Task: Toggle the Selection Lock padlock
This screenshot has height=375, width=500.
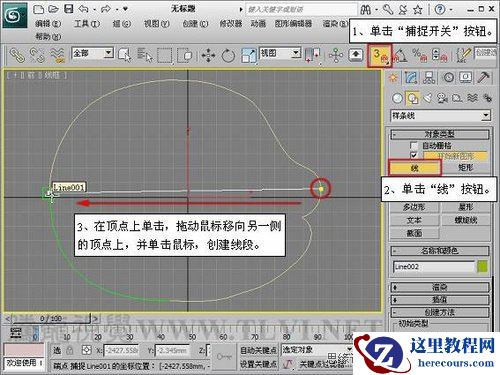Action: 69,350
